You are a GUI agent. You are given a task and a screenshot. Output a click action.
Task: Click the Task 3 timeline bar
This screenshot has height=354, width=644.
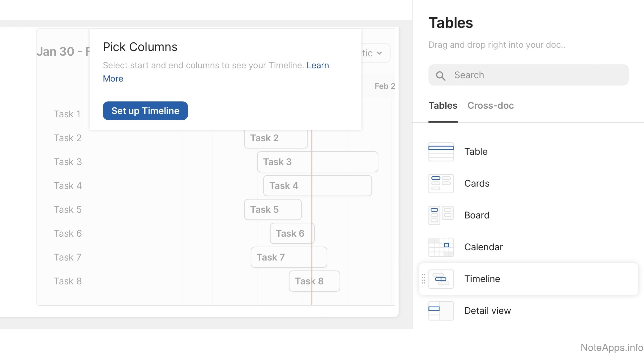(x=317, y=162)
